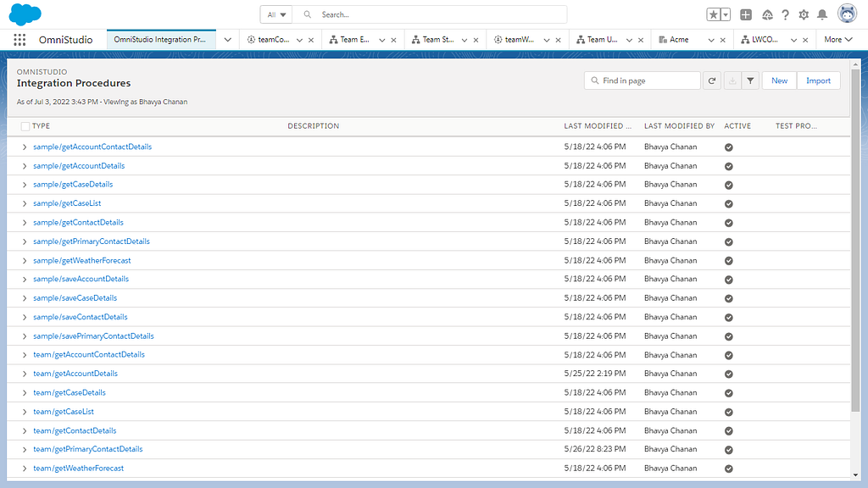The width and height of the screenshot is (868, 488).
Task: Close the Team E... tab
Action: click(393, 40)
